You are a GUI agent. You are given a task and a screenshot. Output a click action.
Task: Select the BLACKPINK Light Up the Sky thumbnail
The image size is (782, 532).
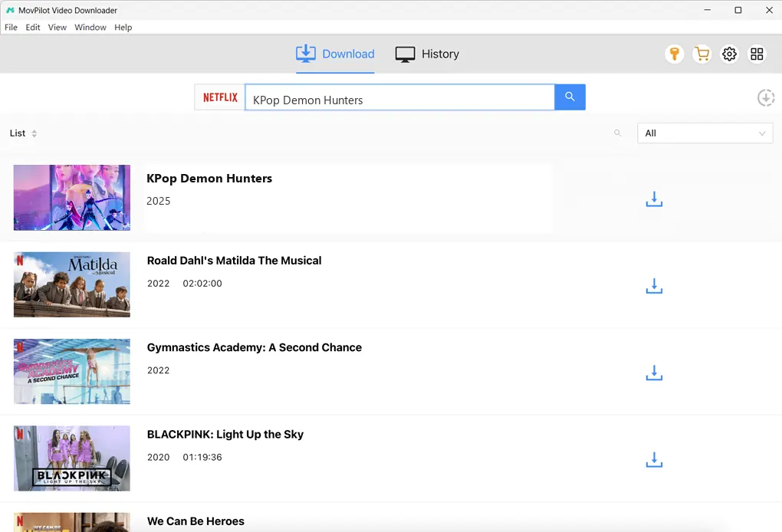72,458
